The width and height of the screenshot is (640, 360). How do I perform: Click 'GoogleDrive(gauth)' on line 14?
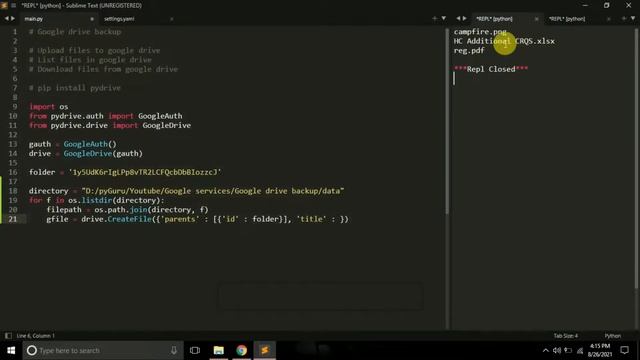tap(103, 153)
